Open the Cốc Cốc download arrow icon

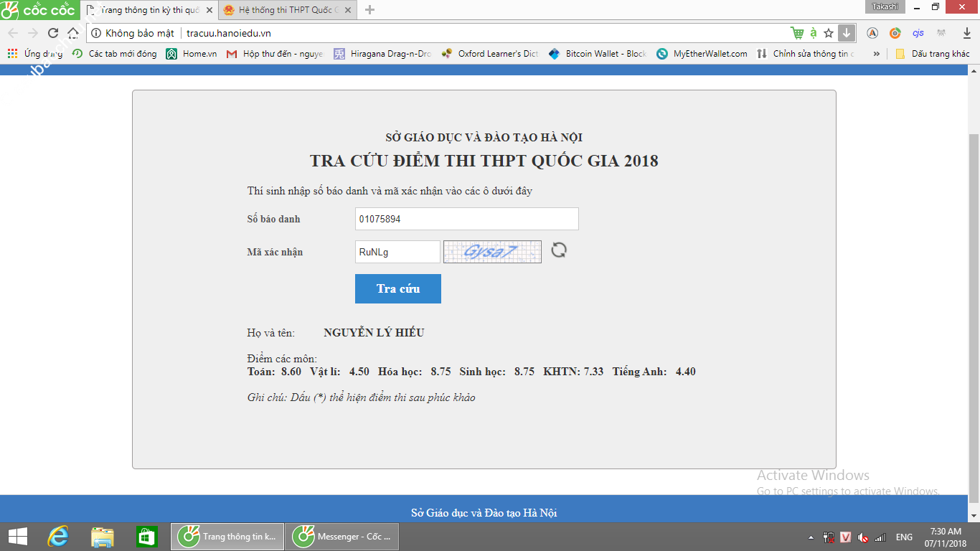pyautogui.click(x=847, y=33)
